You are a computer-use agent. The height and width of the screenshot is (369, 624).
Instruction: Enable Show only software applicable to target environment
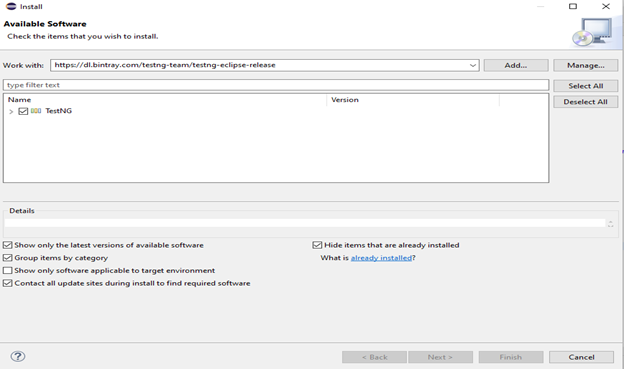pyautogui.click(x=8, y=271)
